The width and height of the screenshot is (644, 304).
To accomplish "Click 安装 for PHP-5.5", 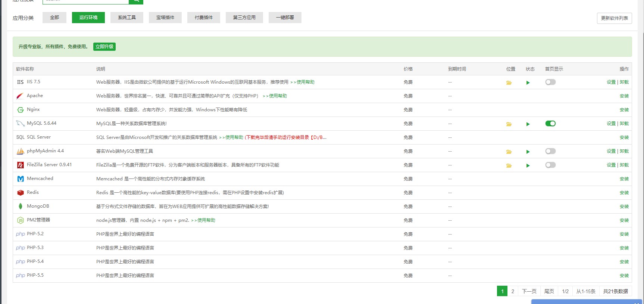I will 624,276.
